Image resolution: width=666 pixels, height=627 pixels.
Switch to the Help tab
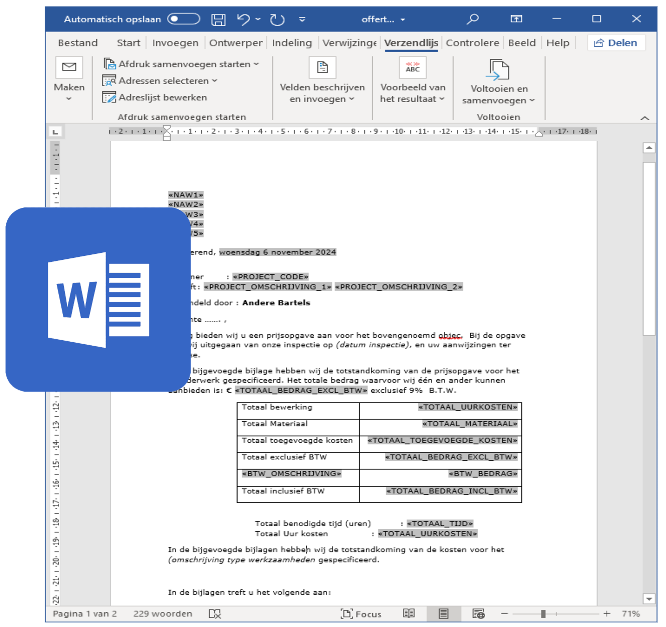click(558, 43)
